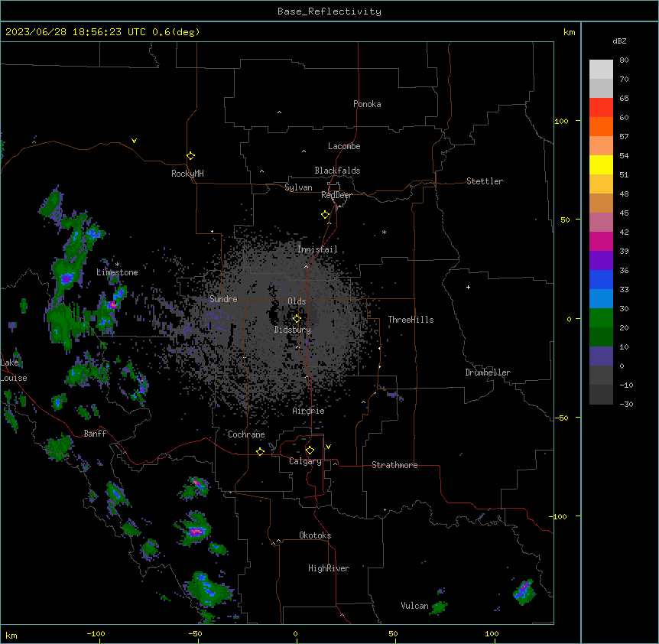The width and height of the screenshot is (659, 644).
Task: Click the Didsbury town label
Action: [293, 330]
